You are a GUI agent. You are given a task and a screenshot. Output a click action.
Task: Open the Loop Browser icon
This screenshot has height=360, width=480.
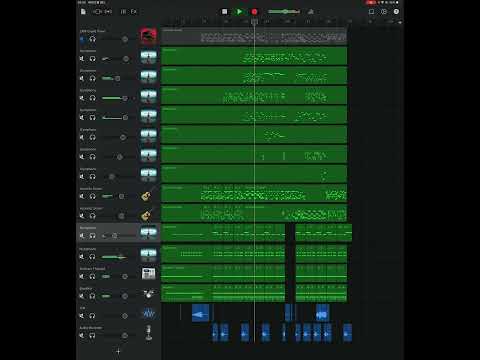click(x=371, y=12)
